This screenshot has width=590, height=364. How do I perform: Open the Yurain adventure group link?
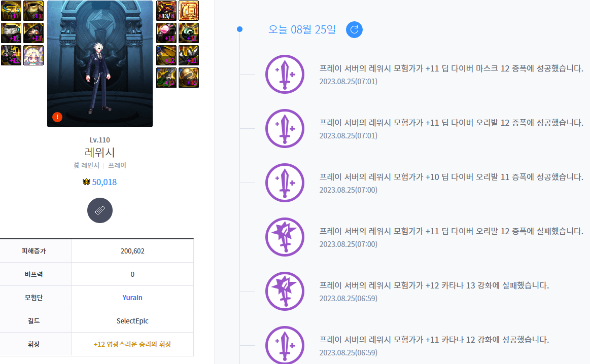pyautogui.click(x=132, y=298)
